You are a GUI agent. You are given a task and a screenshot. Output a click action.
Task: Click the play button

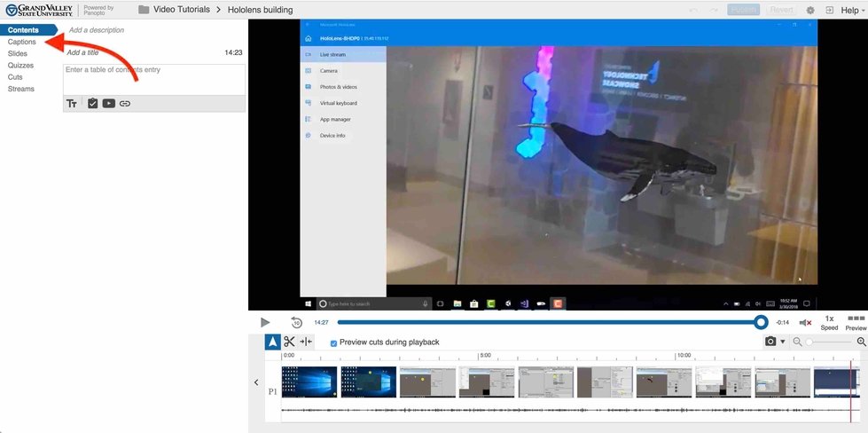[265, 323]
